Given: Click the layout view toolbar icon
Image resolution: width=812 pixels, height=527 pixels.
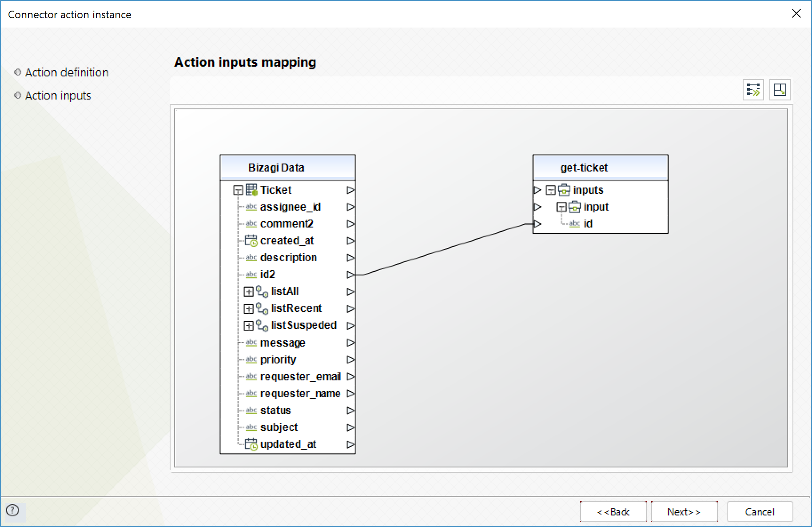Looking at the screenshot, I should pos(780,90).
